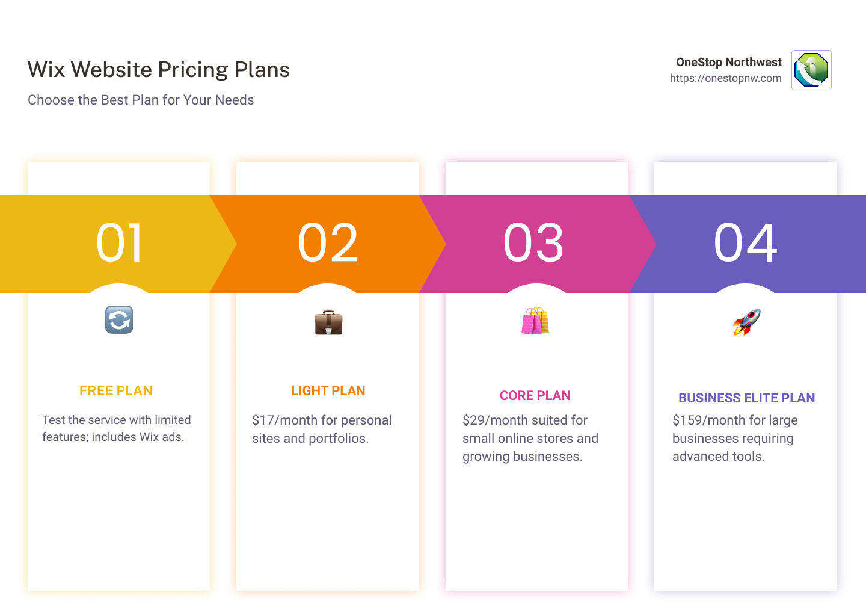Click the rocket icon

[746, 322]
